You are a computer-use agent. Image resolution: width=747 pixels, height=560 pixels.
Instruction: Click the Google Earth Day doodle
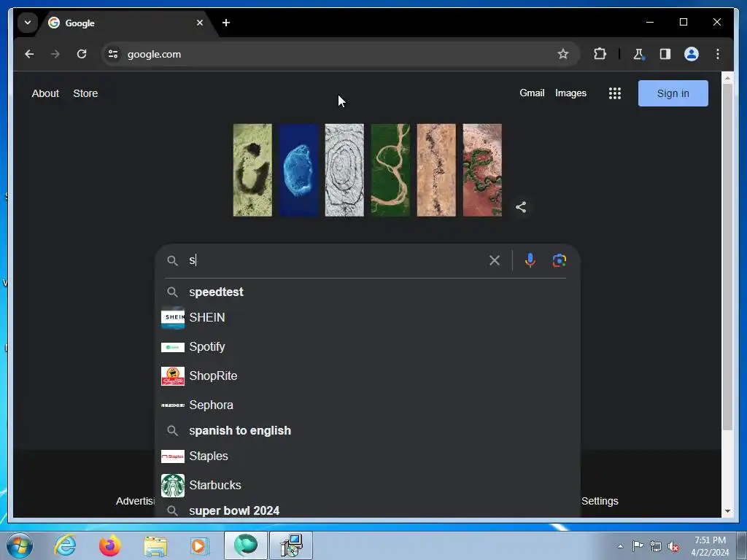tap(368, 170)
